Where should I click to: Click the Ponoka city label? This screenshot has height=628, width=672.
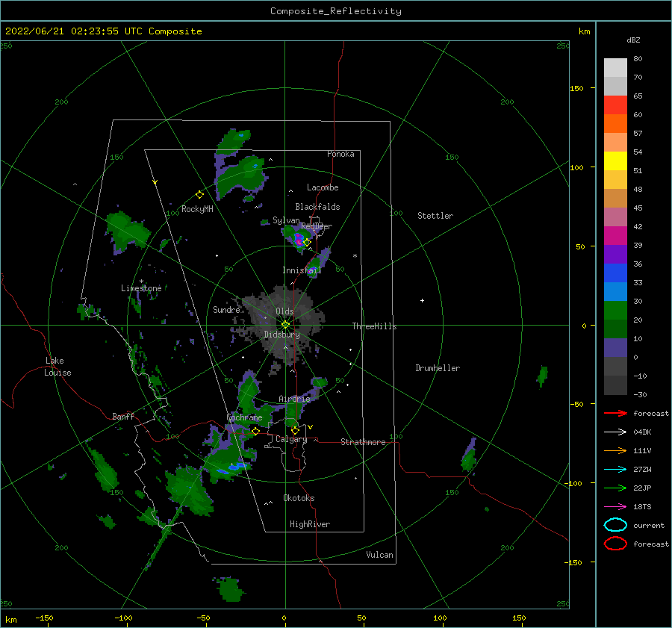tap(340, 154)
